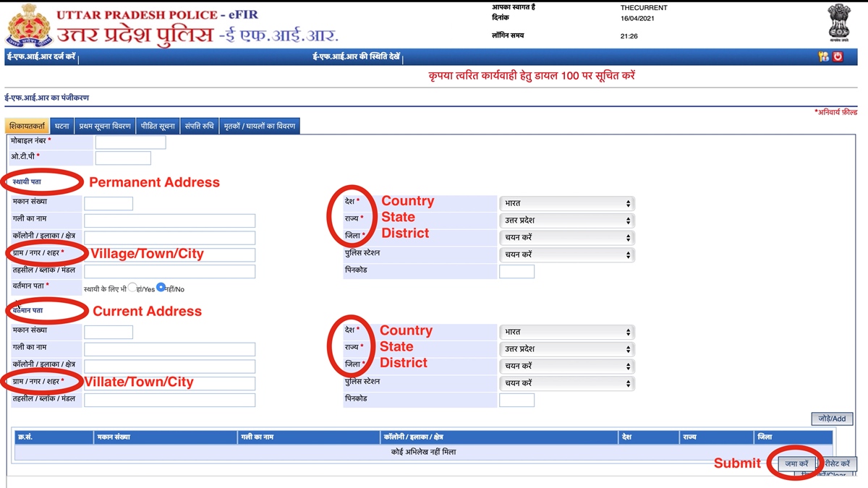Switch to घटना tab
868x488 pixels.
[x=62, y=127]
